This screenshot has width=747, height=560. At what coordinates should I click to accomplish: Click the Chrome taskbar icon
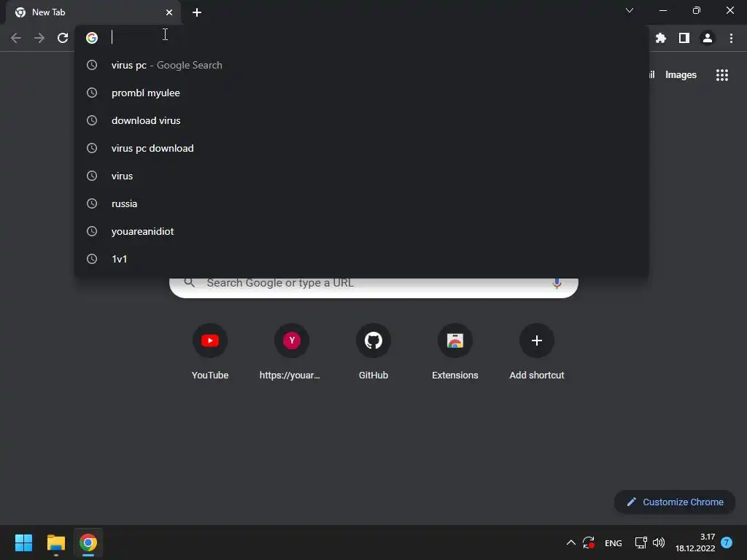click(x=88, y=542)
